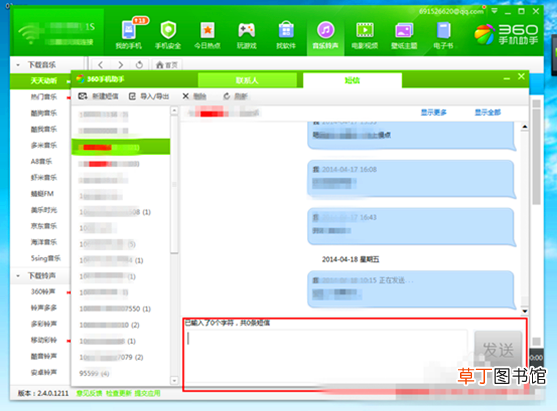This screenshot has height=411, width=557.
Task: Collapse the 下载音乐 tree section
Action: pos(18,65)
